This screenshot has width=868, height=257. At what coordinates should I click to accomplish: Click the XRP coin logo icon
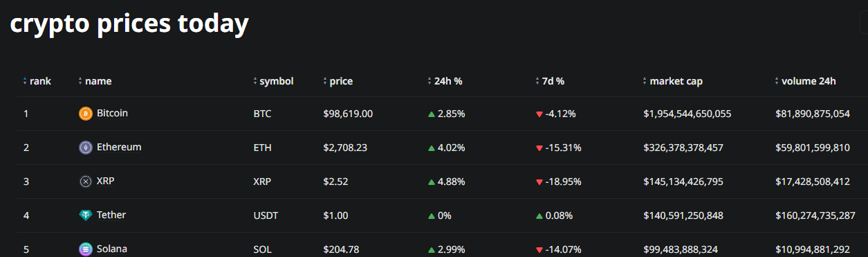click(x=86, y=181)
